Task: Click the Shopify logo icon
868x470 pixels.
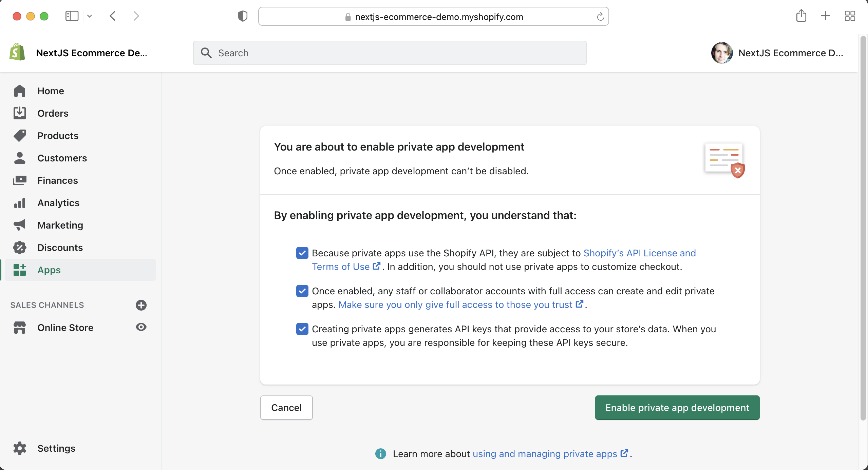Action: pos(17,52)
